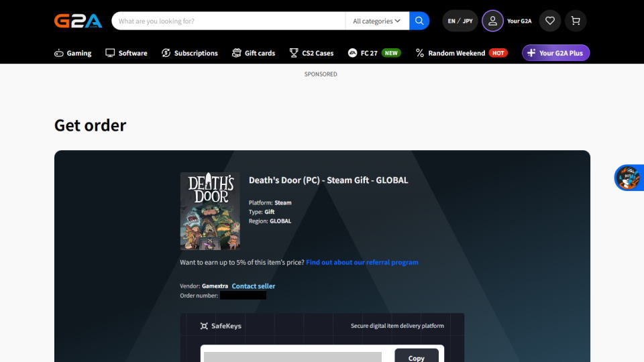Click the Type: Gift text
The image size is (644, 362).
(261, 212)
